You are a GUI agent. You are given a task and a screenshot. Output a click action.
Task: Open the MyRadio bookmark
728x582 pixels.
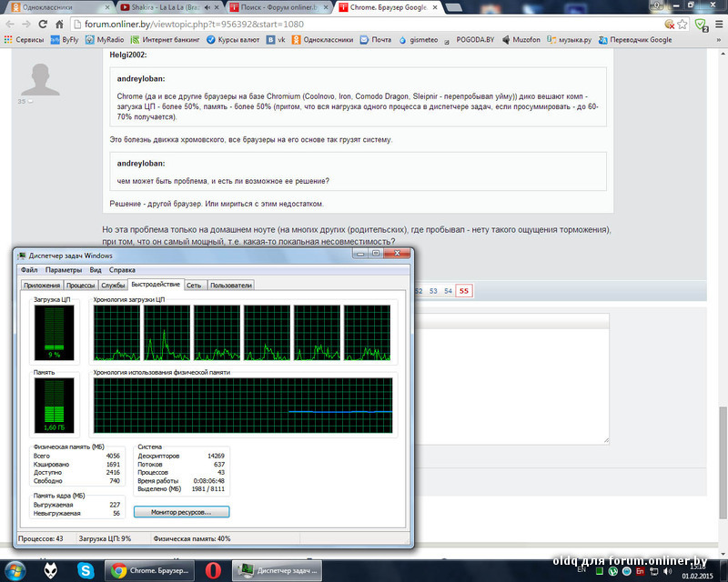(105, 40)
